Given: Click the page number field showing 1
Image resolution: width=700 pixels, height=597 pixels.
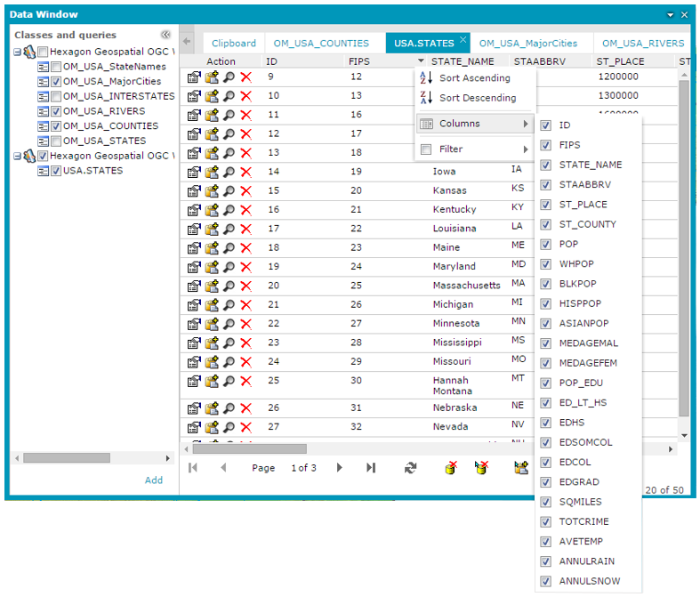Looking at the screenshot, I should click(294, 468).
